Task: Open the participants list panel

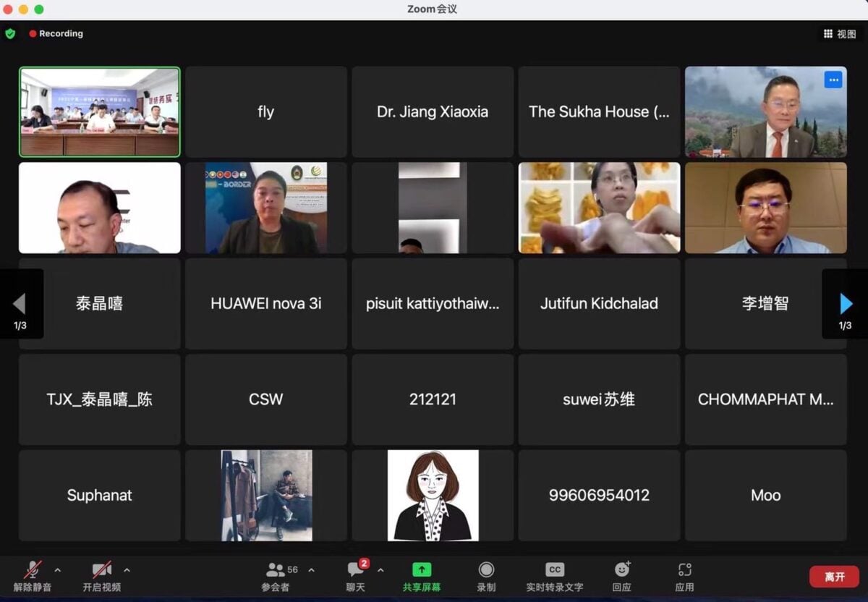Action: point(276,571)
